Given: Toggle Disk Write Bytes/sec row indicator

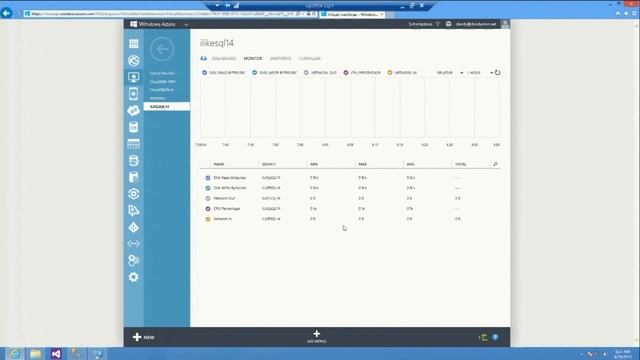Looking at the screenshot, I should 208,188.
